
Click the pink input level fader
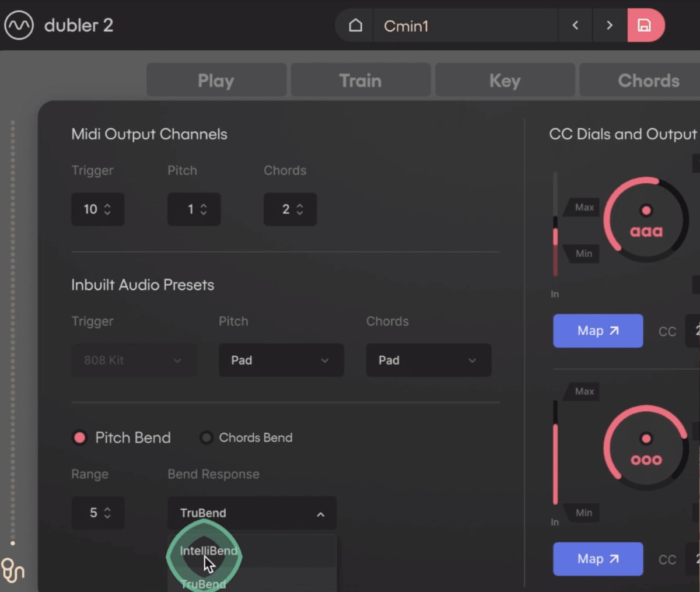coord(555,233)
